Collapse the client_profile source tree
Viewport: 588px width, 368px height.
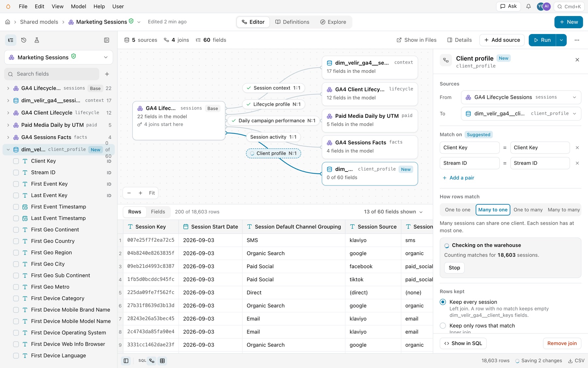pyautogui.click(x=8, y=150)
